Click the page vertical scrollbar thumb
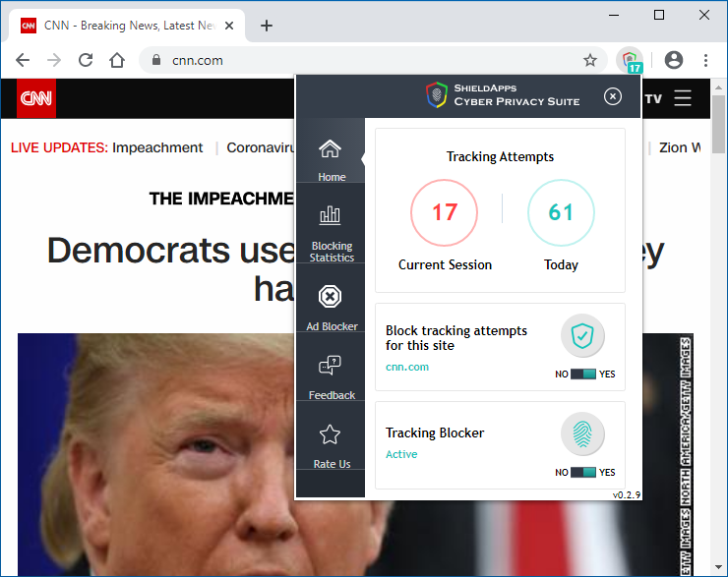 718,124
